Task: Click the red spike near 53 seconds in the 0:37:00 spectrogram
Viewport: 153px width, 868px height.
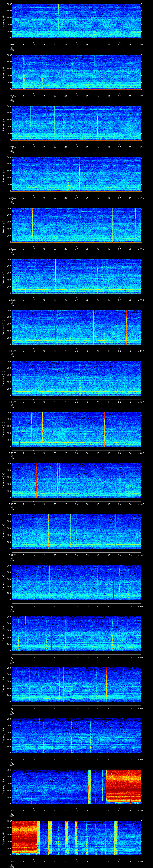Action: pyautogui.click(x=126, y=327)
